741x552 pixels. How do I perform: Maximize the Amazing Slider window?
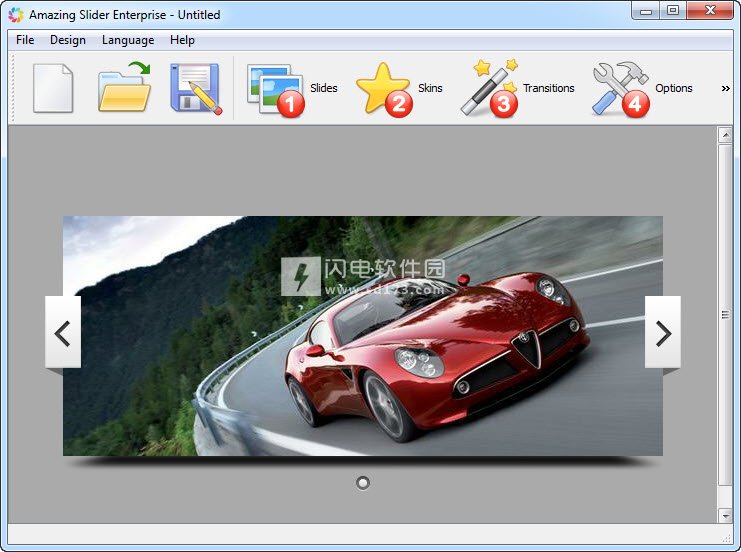[x=673, y=11]
